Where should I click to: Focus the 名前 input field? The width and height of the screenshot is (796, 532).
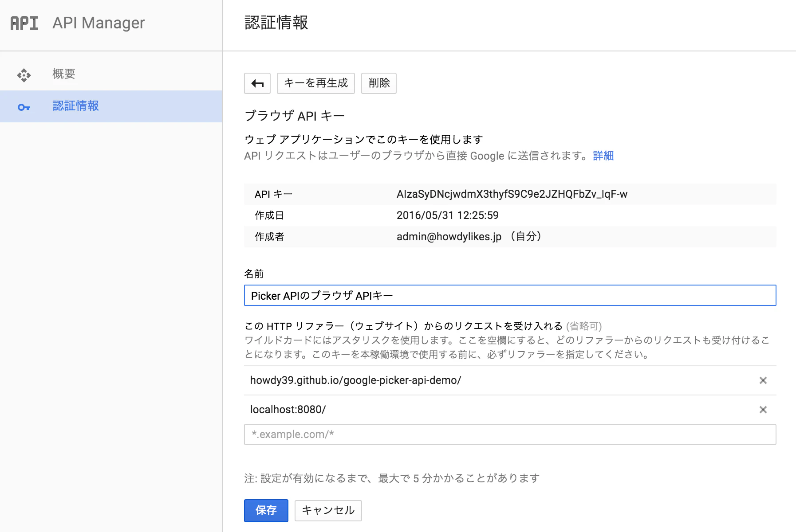pos(510,295)
